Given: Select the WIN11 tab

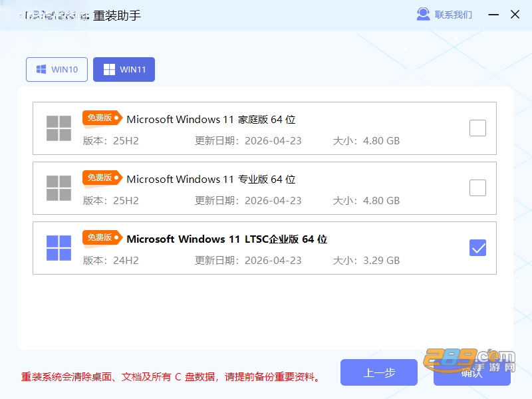Looking at the screenshot, I should coord(124,70).
